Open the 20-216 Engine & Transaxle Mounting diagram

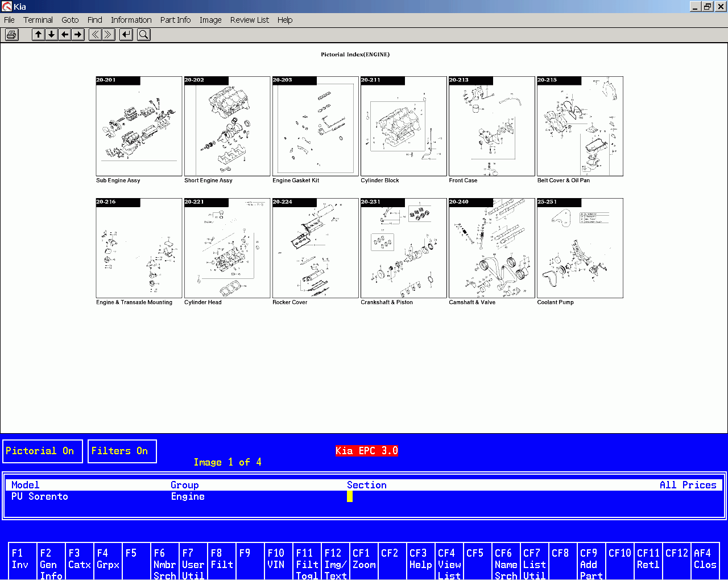[139, 248]
